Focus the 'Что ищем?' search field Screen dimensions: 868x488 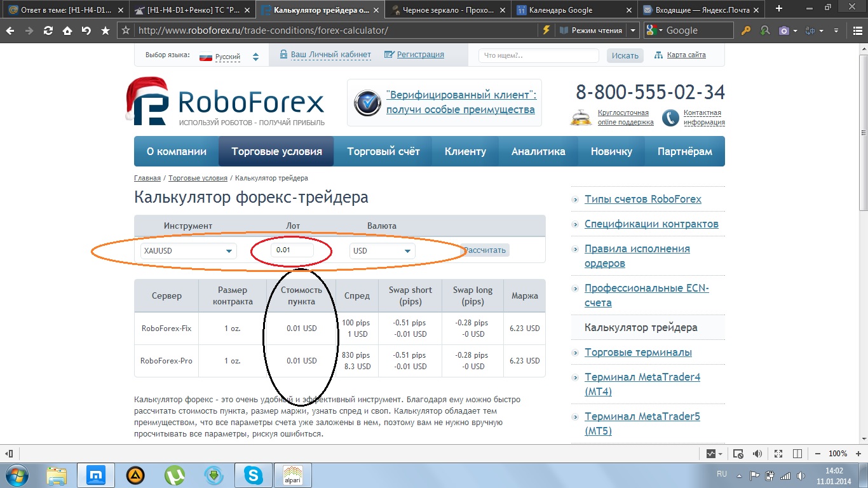539,56
